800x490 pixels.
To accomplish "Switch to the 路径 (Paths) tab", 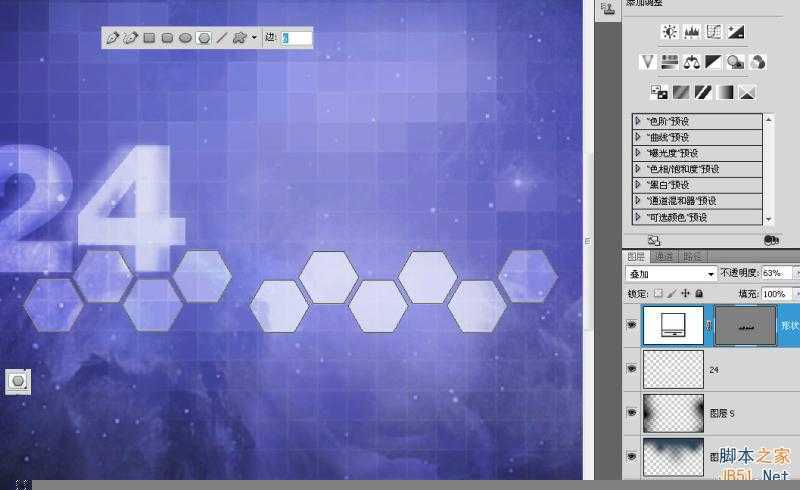I will (x=692, y=256).
